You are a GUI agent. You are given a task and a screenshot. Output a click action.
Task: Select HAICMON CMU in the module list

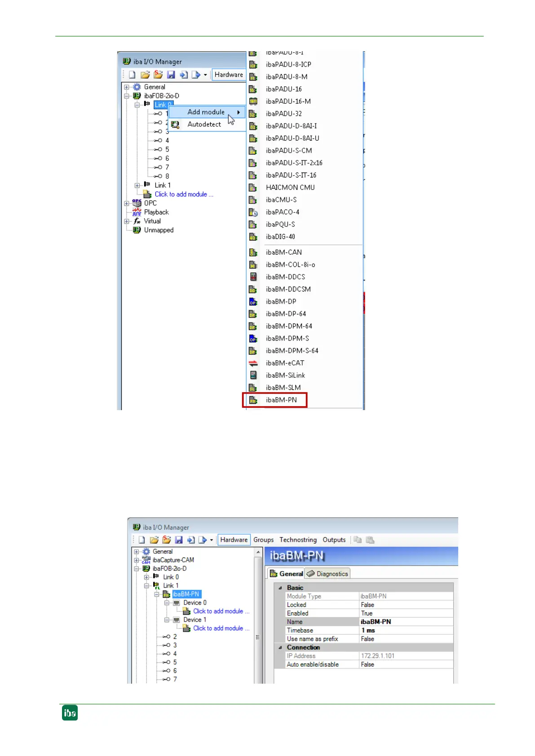coord(290,187)
